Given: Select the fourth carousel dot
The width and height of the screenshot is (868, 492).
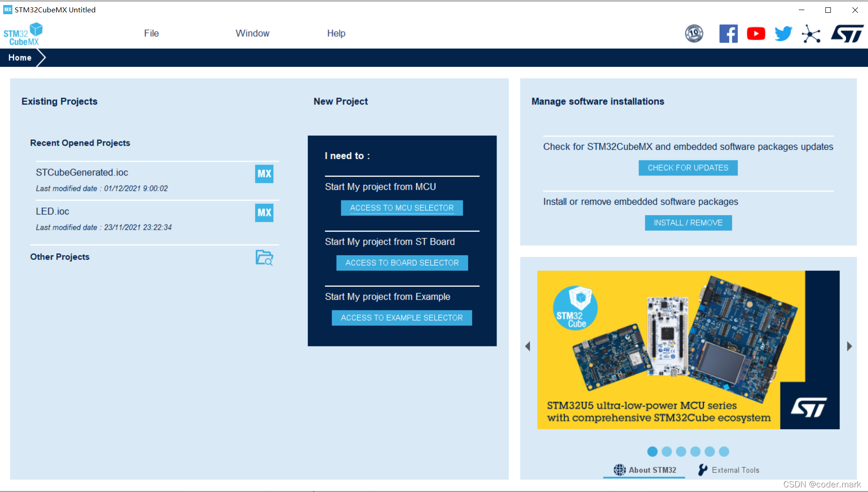Looking at the screenshot, I should coord(695,452).
